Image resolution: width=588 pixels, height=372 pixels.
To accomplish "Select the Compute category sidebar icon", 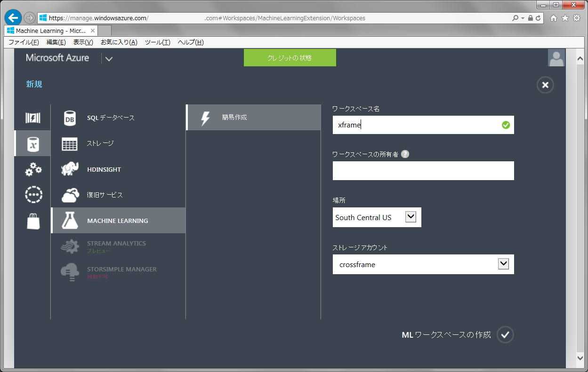I will pyautogui.click(x=32, y=118).
